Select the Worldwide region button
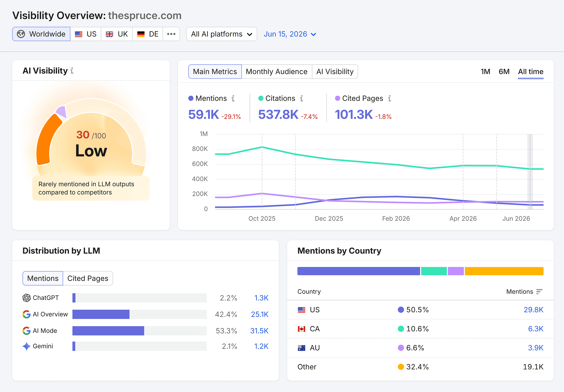 (41, 34)
